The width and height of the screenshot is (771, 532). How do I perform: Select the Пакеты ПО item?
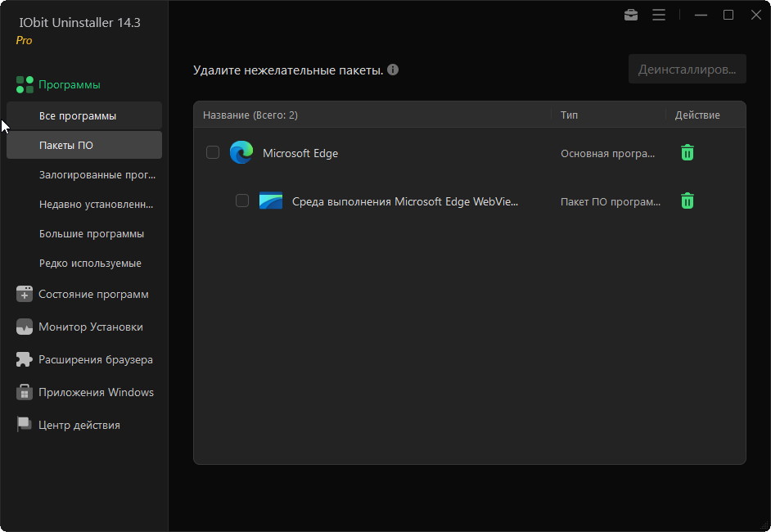tap(84, 145)
